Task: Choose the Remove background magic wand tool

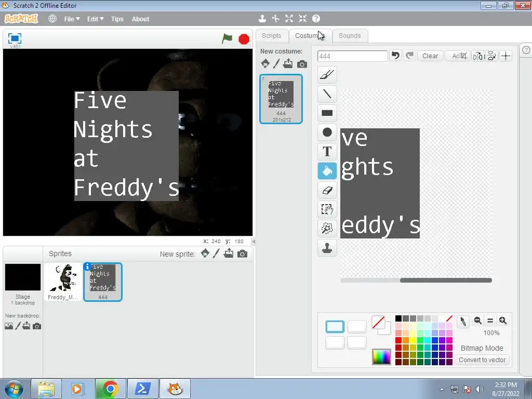Action: (x=327, y=229)
